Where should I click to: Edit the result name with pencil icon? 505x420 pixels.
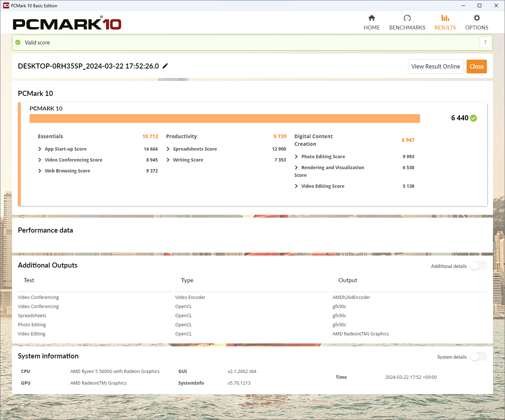165,66
